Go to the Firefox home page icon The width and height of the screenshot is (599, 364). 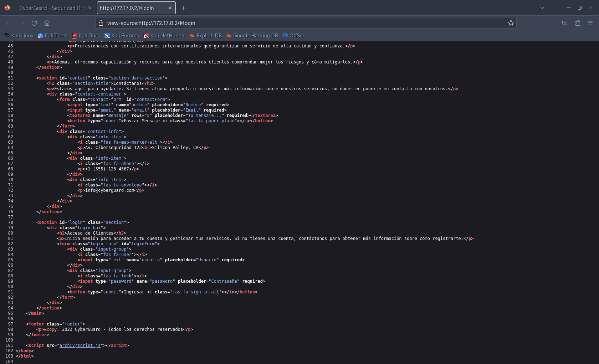pyautogui.click(x=47, y=23)
